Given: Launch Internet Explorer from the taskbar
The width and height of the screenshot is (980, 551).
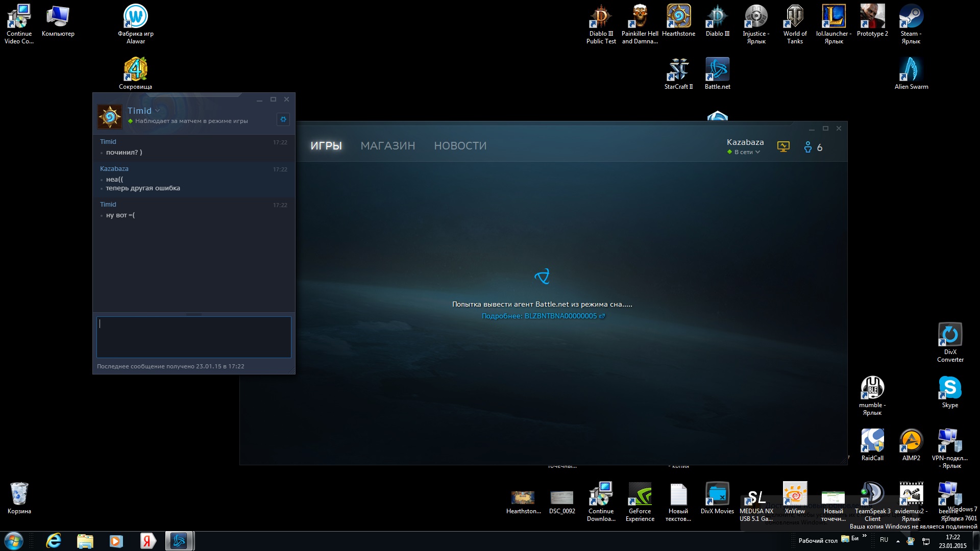Looking at the screenshot, I should click(x=54, y=541).
